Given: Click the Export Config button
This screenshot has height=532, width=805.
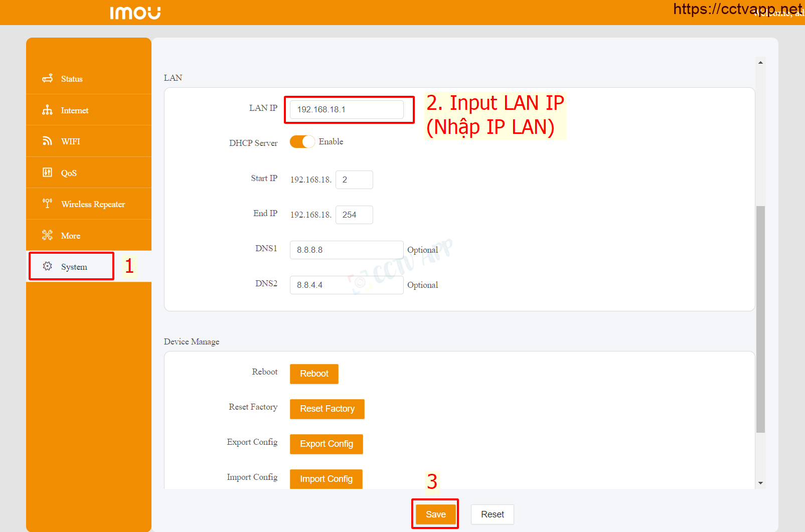Looking at the screenshot, I should coord(326,444).
